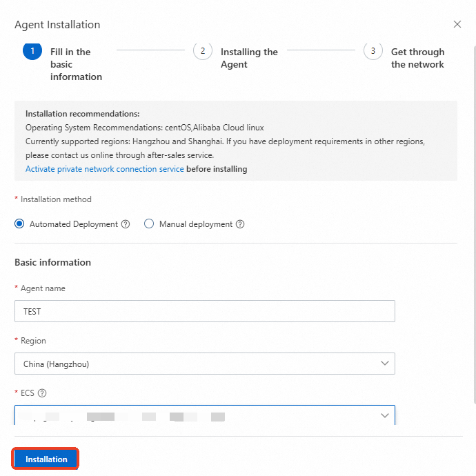Click the Manual deployment label text
Image resolution: width=476 pixels, height=476 pixels.
coord(196,224)
